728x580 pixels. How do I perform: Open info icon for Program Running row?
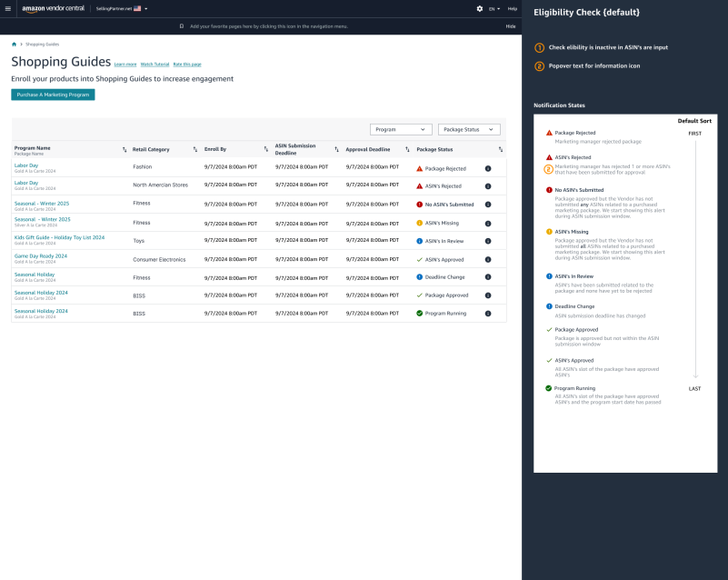(x=488, y=313)
